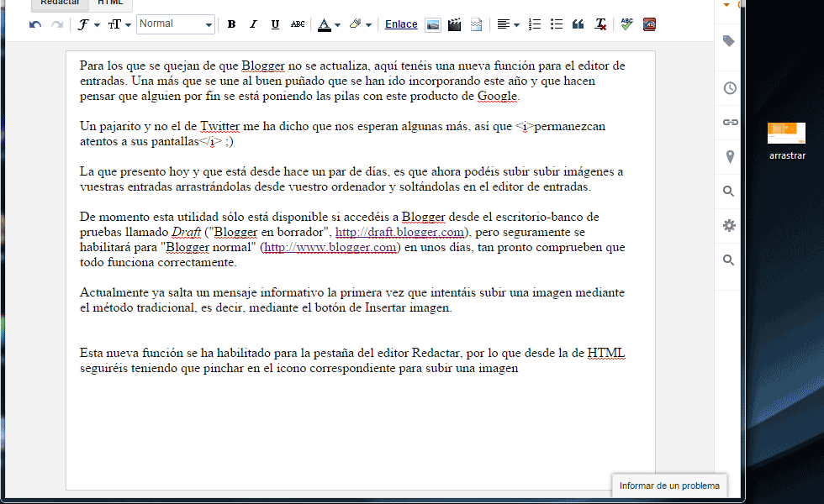Image resolution: width=824 pixels, height=504 pixels.
Task: Click the Informar de un problema button
Action: pos(669,486)
